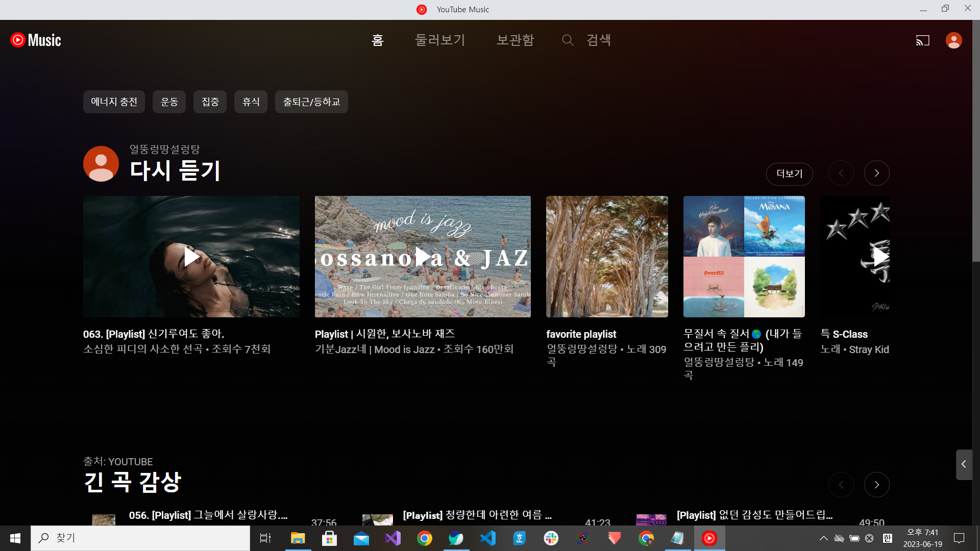Click the taskbar 찾기 search box

coord(140,538)
